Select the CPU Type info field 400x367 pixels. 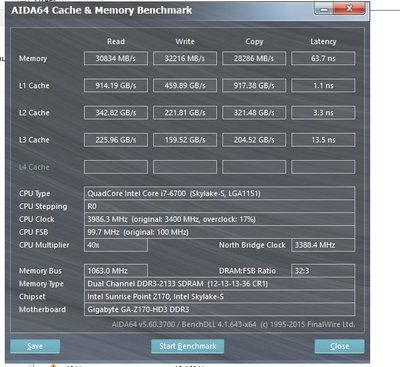click(x=219, y=193)
